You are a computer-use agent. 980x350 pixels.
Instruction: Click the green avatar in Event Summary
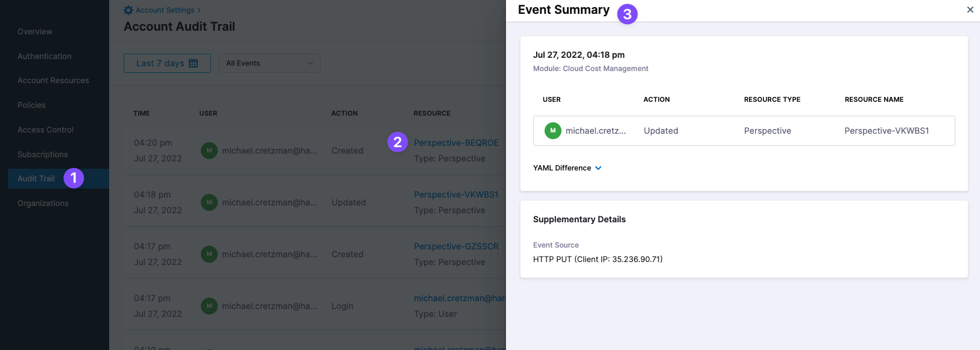552,131
